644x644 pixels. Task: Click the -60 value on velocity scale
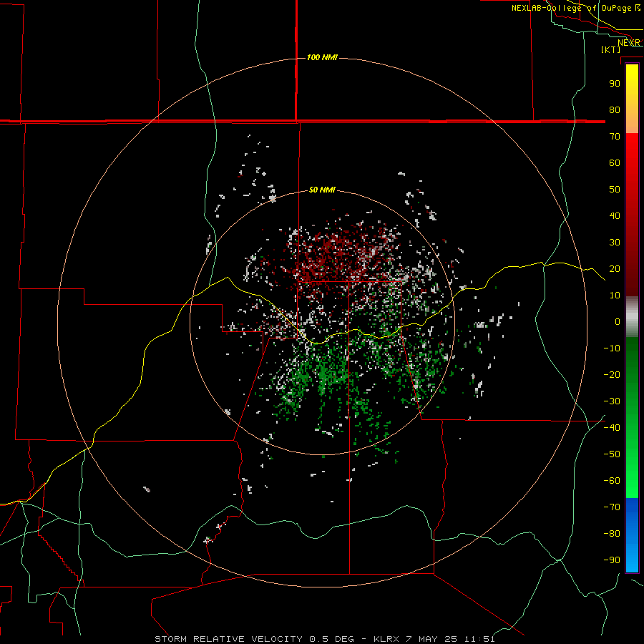[612, 481]
